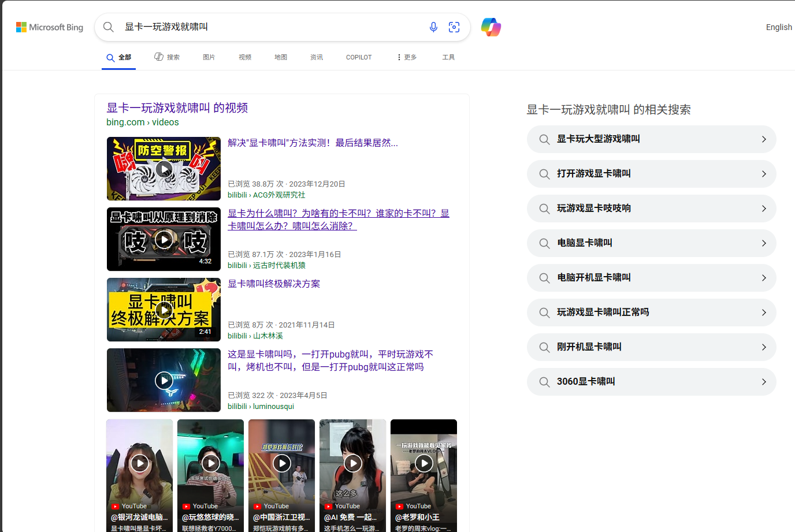Viewport: 795px width, 532px height.
Task: Play the 解决显卡啸叫 video via its play button
Action: click(164, 169)
